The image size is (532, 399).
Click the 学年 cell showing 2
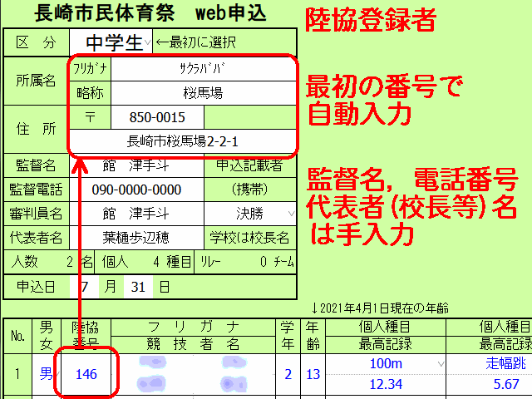pos(288,374)
